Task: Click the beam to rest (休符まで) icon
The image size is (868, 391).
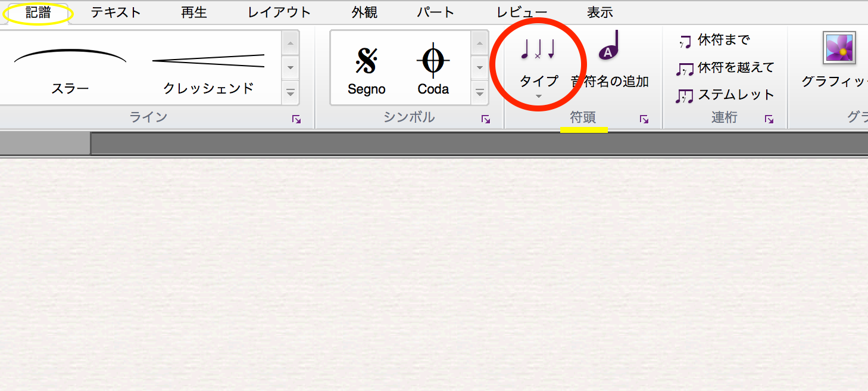Action: pyautogui.click(x=685, y=41)
